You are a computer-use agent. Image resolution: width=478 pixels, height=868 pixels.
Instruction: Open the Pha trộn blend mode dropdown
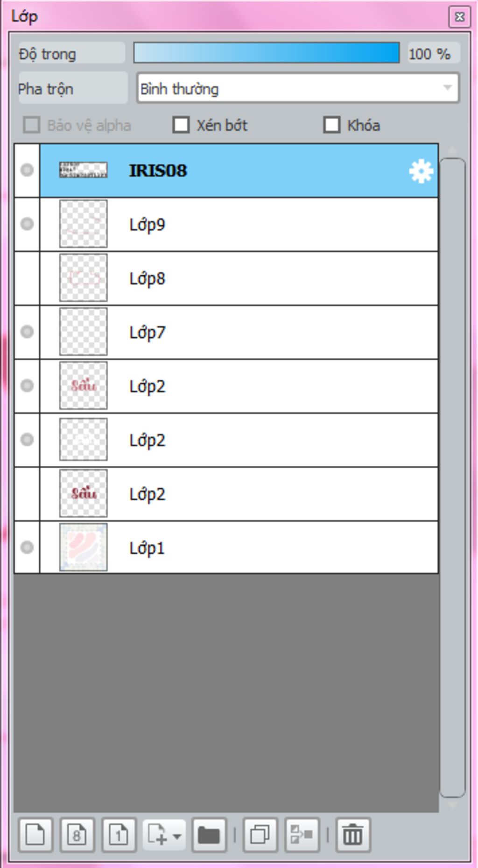(x=298, y=88)
